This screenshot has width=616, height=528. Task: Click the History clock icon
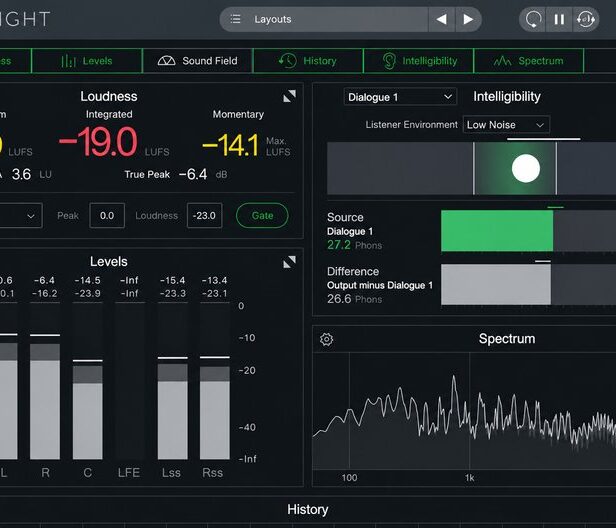coord(288,61)
